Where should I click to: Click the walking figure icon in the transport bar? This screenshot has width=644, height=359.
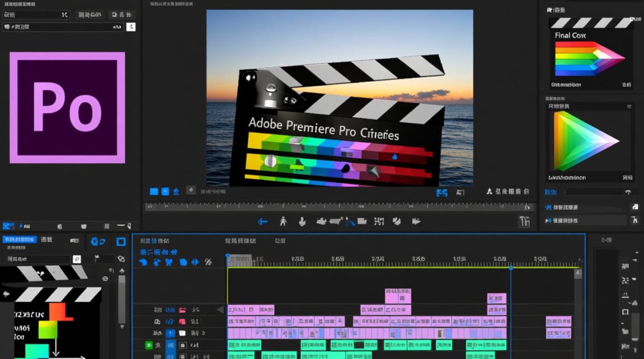[283, 221]
